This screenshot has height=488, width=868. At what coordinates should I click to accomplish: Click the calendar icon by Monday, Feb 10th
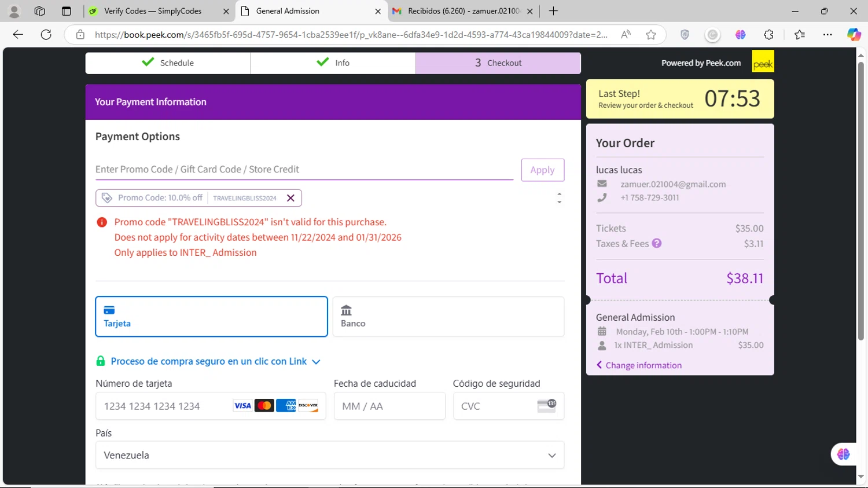point(602,332)
